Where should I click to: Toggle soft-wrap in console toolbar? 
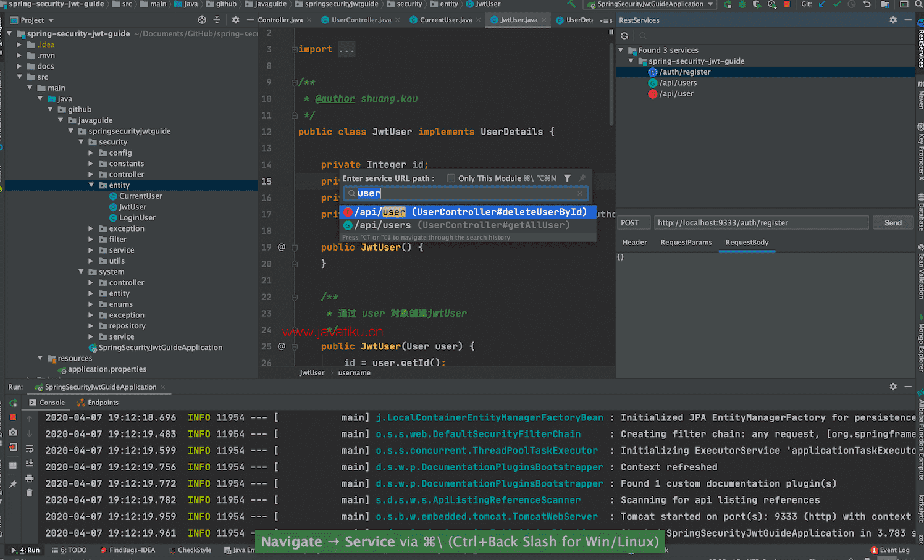pos(30,449)
